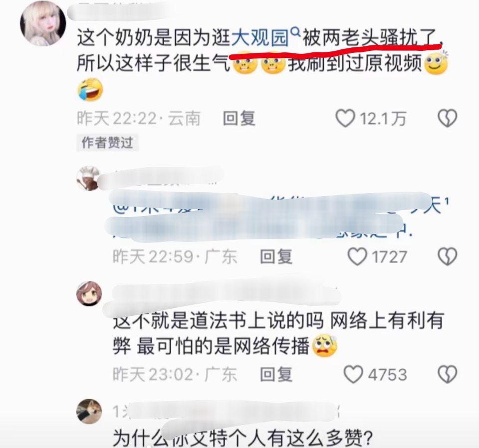Open the 大观园 search link
479x448 pixels.
click(260, 39)
